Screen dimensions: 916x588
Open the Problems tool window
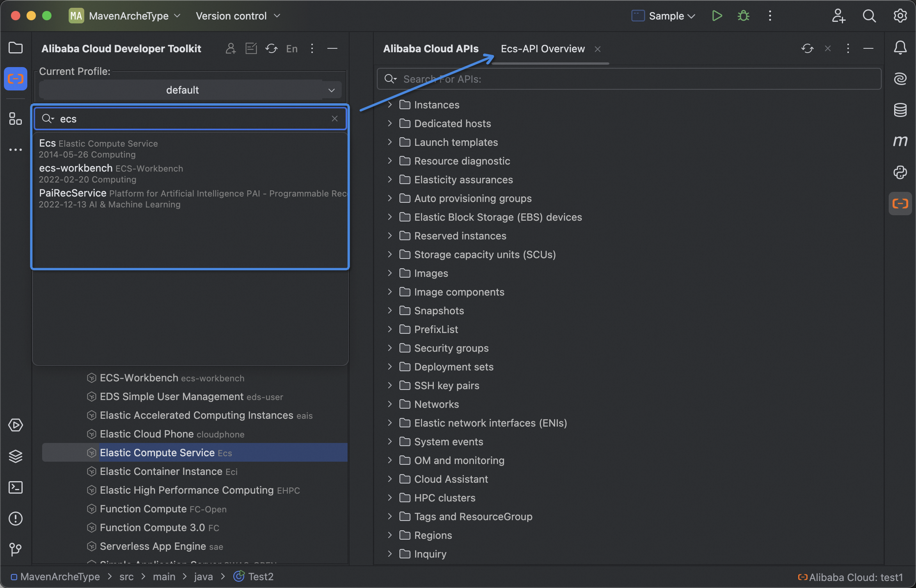16,519
